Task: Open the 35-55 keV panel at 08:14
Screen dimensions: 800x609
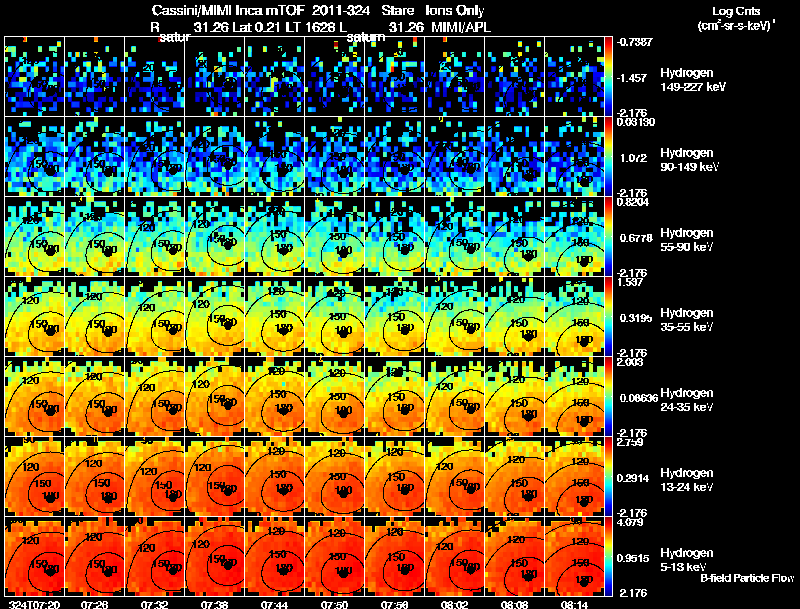Action: pos(574,317)
